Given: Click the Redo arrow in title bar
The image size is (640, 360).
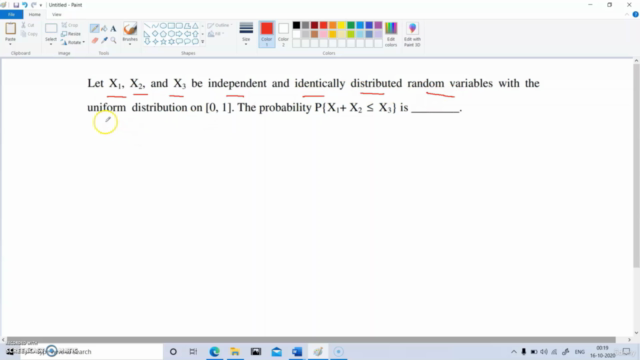Looking at the screenshot, I should 33,5.
